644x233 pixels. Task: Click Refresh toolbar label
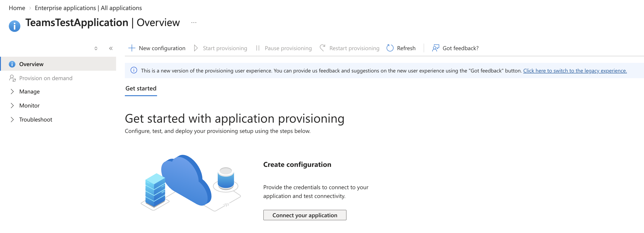coord(406,48)
